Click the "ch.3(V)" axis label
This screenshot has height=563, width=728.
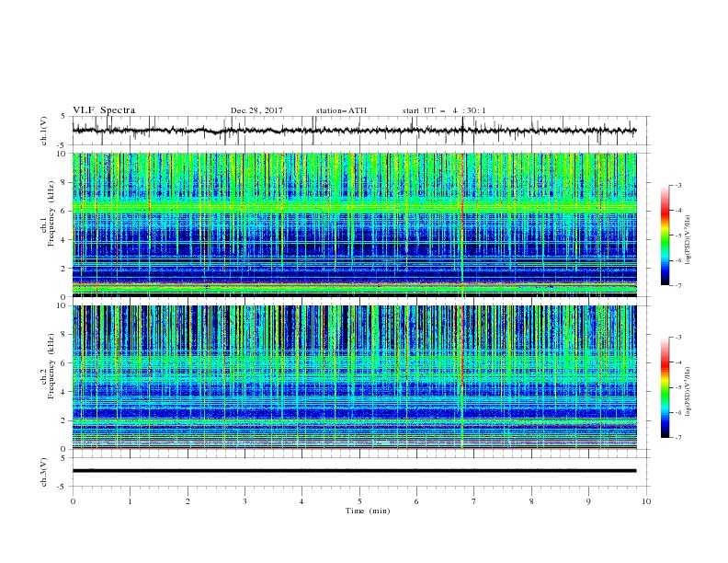click(x=44, y=472)
